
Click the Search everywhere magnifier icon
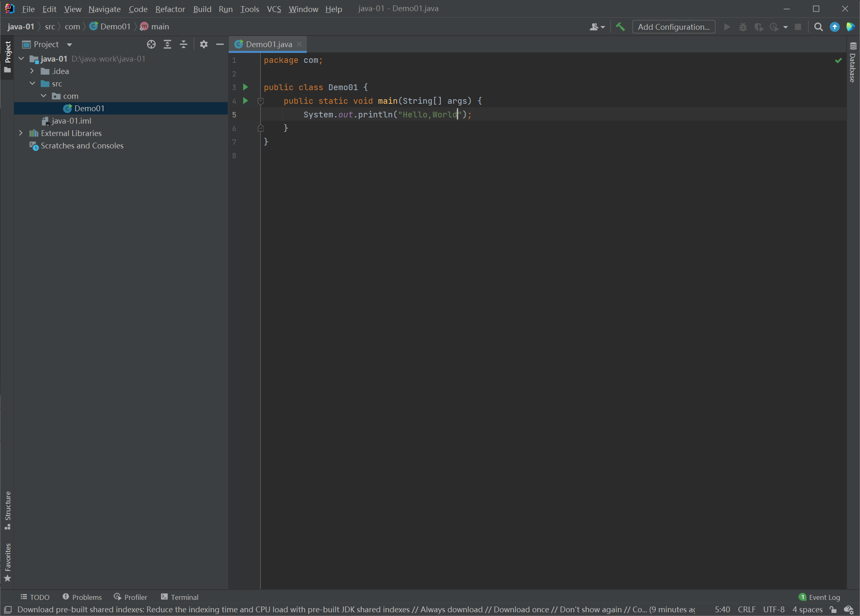coord(818,27)
